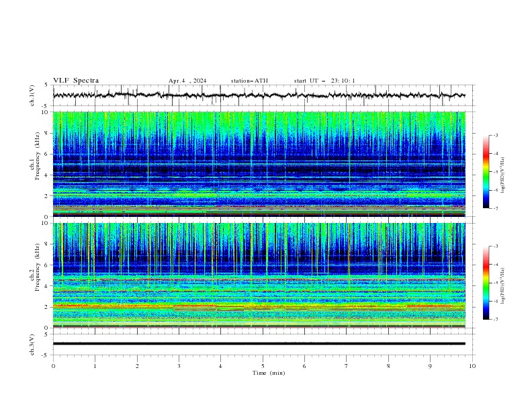
Task: Click the time-axis tick label "5"
Action: [x=263, y=366]
